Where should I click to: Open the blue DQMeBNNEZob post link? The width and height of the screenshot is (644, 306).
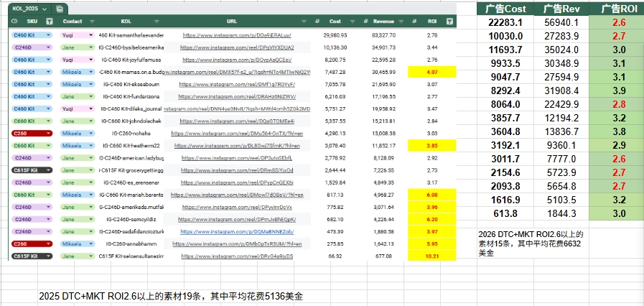237,232
